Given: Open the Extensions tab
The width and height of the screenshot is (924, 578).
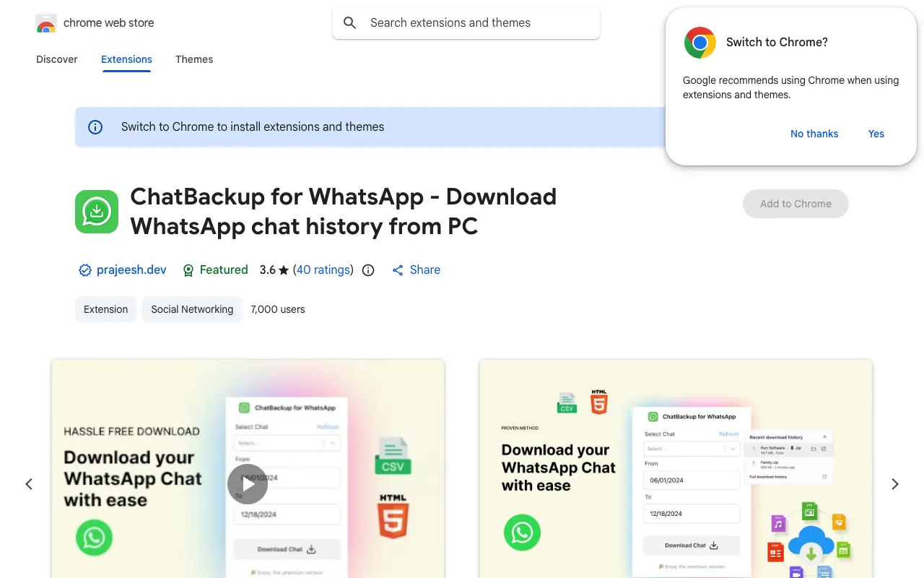Looking at the screenshot, I should tap(126, 59).
